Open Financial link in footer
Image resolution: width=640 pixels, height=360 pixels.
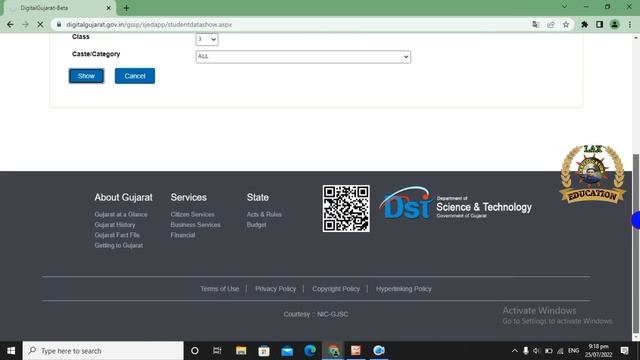point(183,235)
